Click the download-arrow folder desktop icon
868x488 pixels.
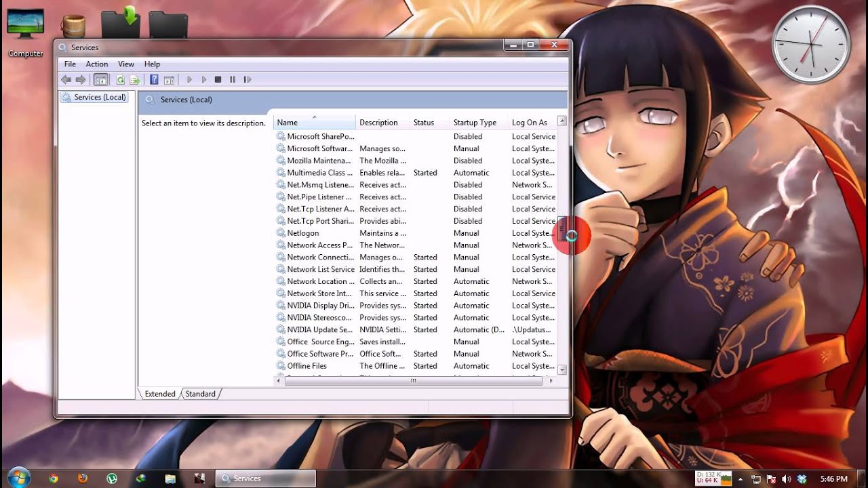pos(120,24)
